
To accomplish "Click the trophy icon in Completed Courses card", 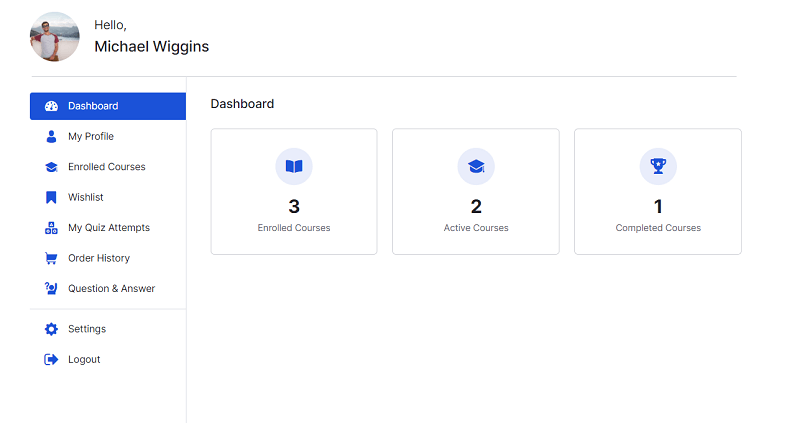I will pos(658,166).
